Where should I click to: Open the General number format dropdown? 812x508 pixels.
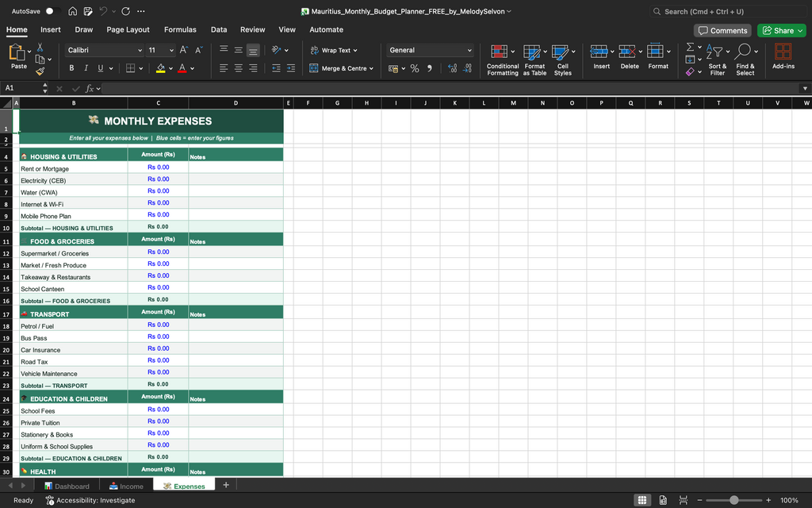pyautogui.click(x=430, y=50)
